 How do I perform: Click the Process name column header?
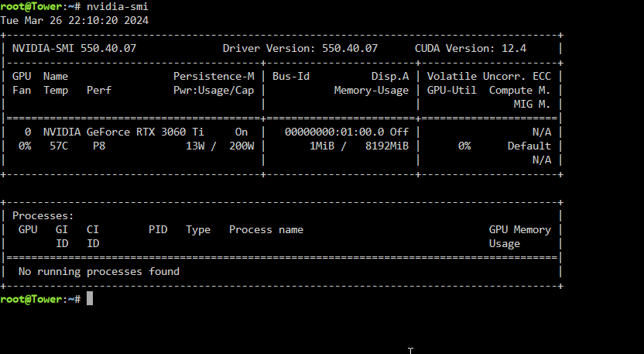[x=266, y=229]
